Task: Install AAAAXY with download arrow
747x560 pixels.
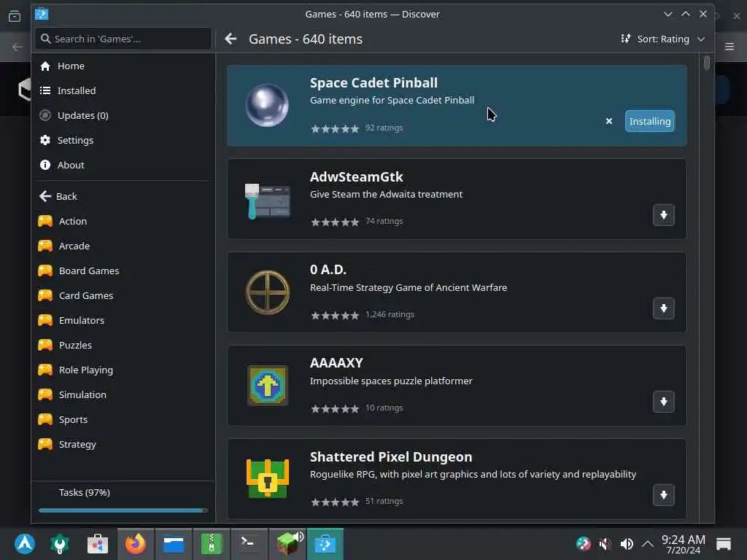Action: (x=664, y=402)
